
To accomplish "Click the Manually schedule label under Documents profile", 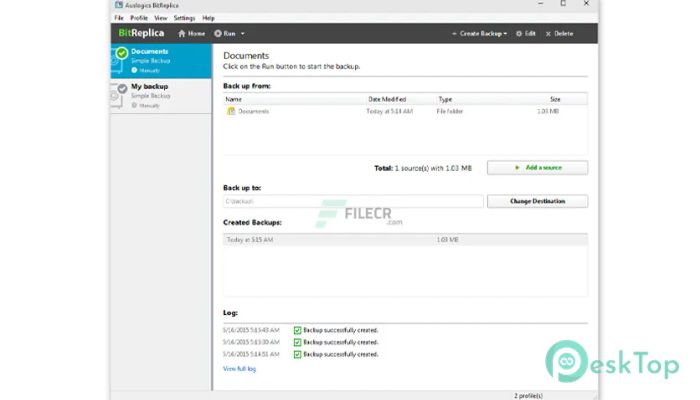I will coord(149,71).
